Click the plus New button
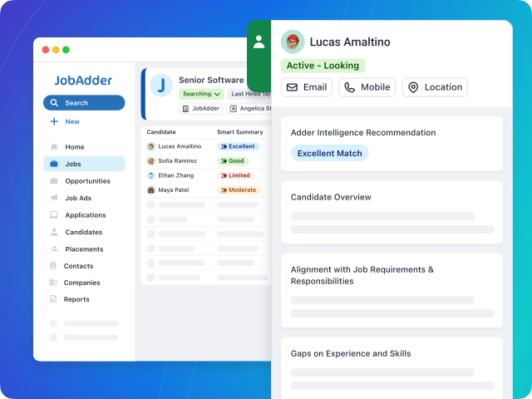 [65, 121]
